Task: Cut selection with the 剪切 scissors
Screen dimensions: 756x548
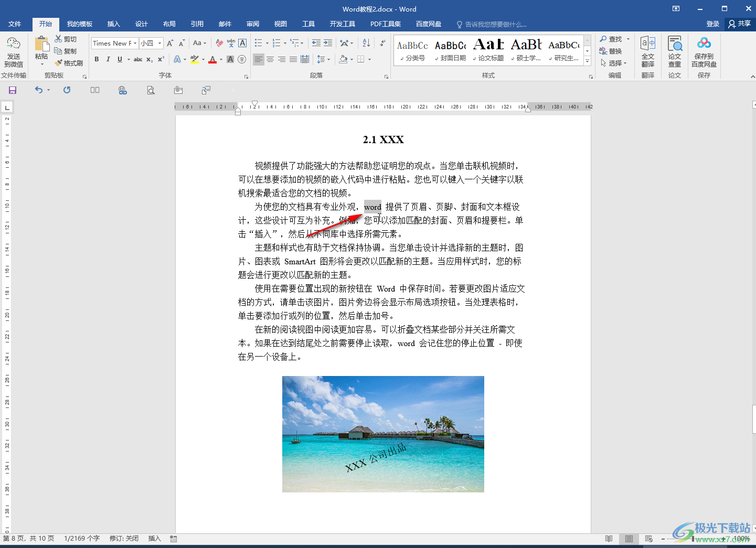Action: 66,39
